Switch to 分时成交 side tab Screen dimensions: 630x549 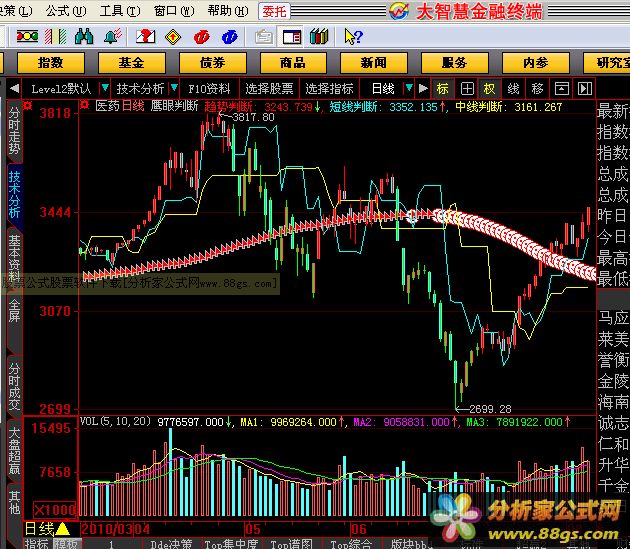point(14,386)
